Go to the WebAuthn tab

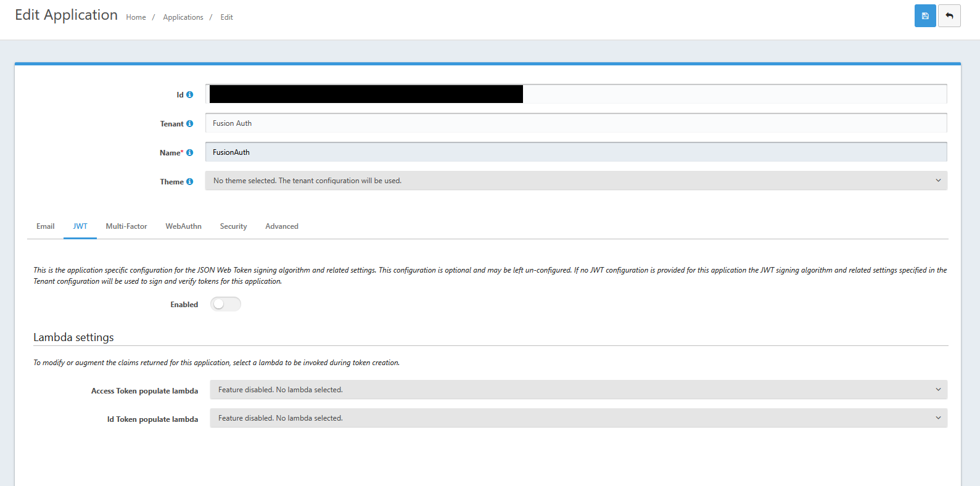click(184, 226)
